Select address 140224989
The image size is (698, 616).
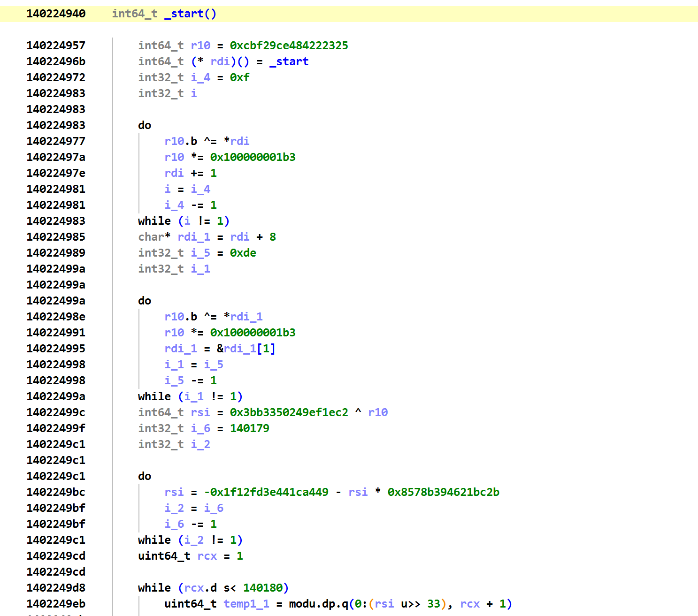pyautogui.click(x=56, y=253)
